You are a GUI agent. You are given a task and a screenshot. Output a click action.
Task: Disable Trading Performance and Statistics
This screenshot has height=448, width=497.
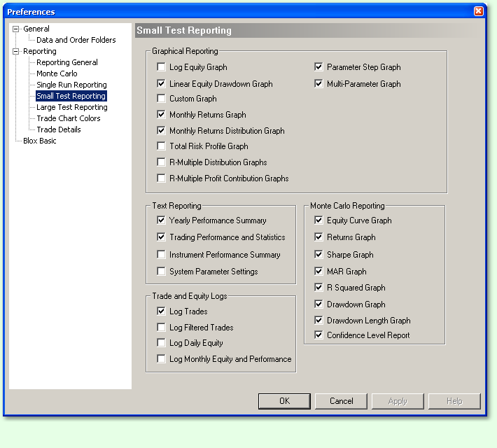click(x=161, y=237)
